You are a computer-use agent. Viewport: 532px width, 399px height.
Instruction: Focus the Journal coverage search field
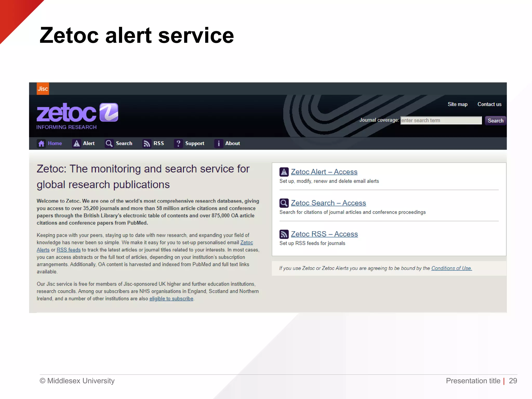click(441, 121)
